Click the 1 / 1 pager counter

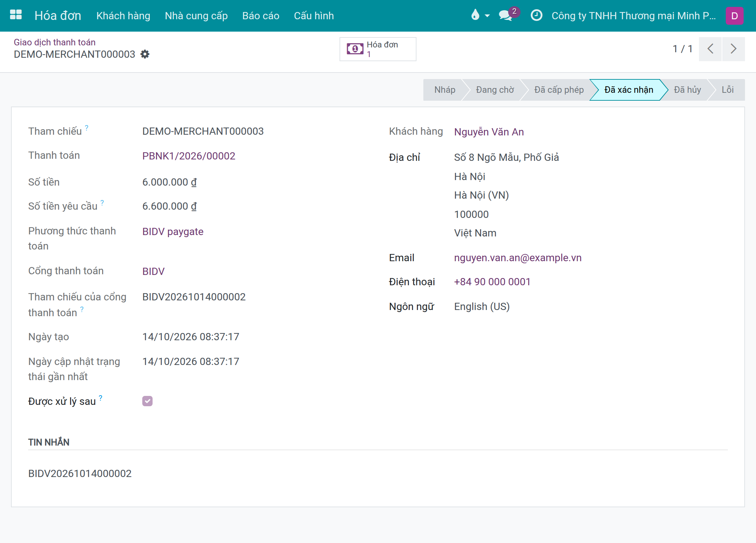click(682, 49)
